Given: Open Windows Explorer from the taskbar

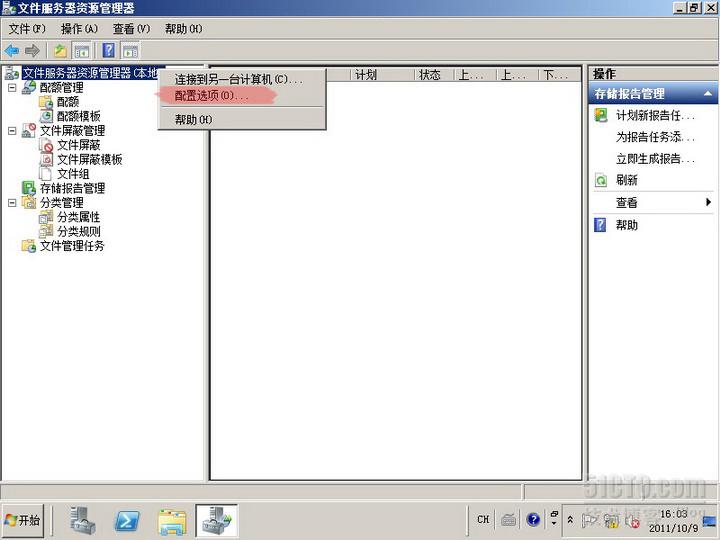Looking at the screenshot, I should pos(172,521).
